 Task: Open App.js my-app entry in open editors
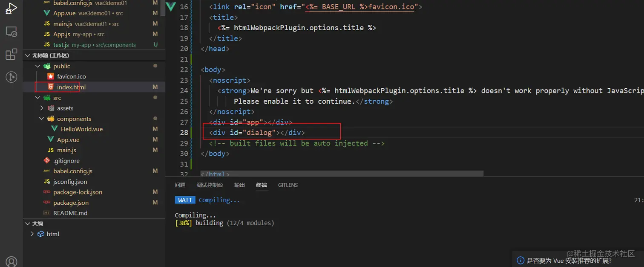pos(94,34)
